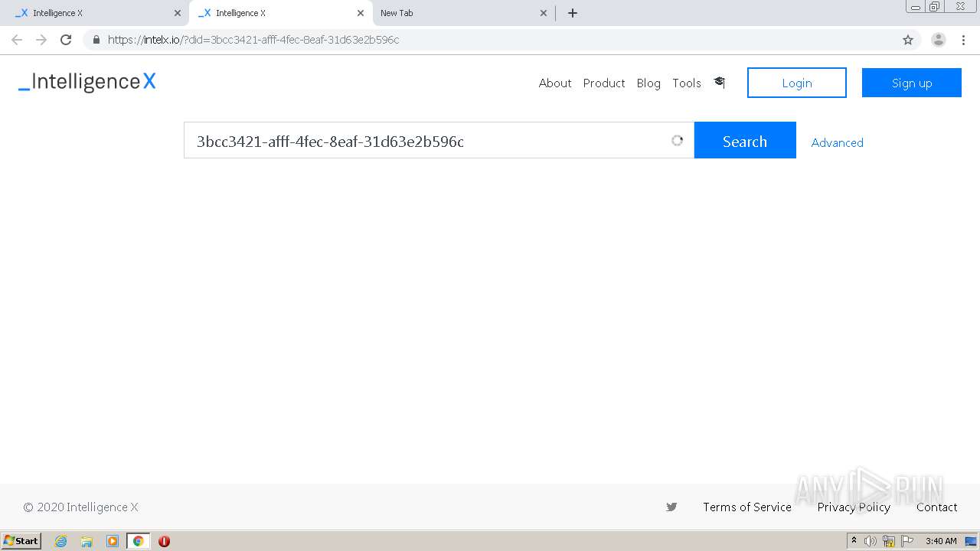Click the browser forward arrow

coord(41,40)
